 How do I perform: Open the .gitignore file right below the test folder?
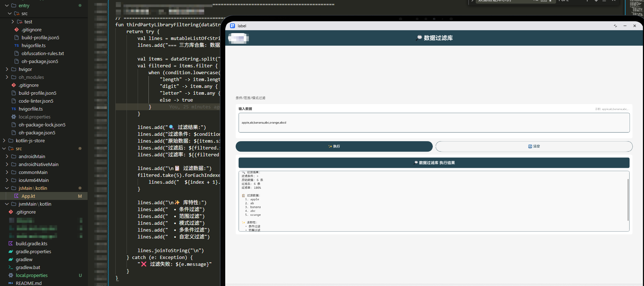coord(31,30)
